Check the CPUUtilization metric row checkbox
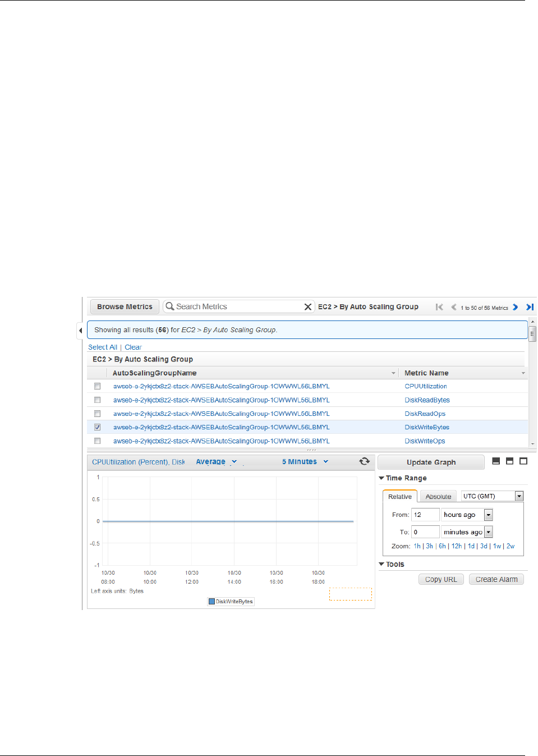Image resolution: width=538 pixels, height=756 pixels. tap(97, 386)
